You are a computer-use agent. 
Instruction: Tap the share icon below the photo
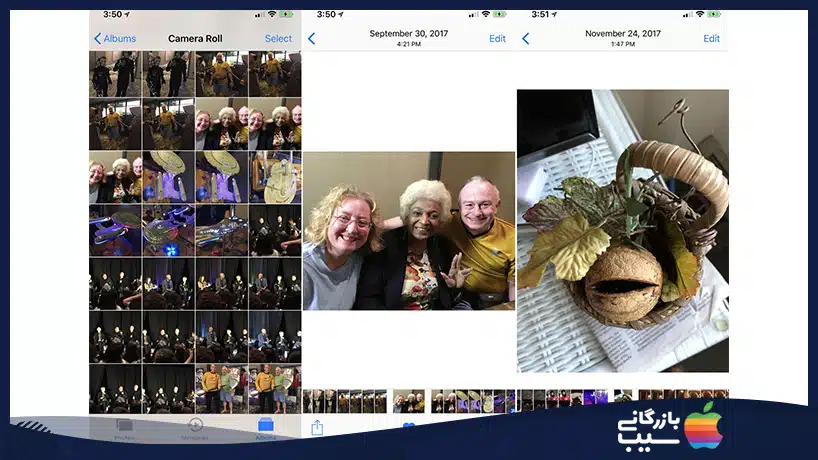[x=317, y=427]
